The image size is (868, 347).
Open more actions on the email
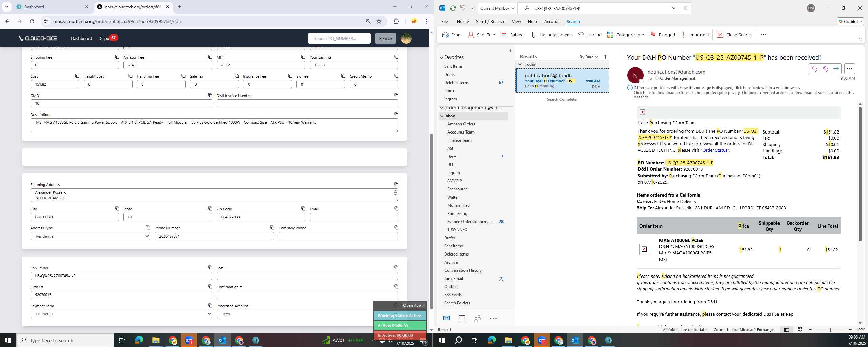[849, 69]
